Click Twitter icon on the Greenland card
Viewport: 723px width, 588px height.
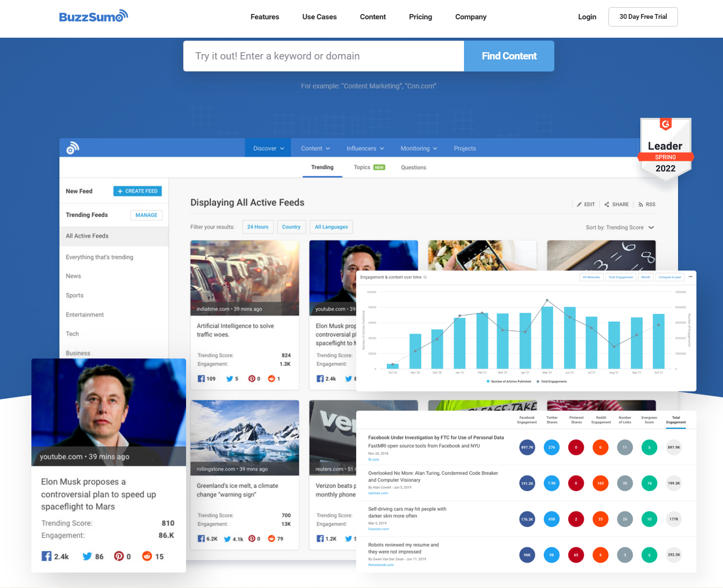[x=227, y=539]
